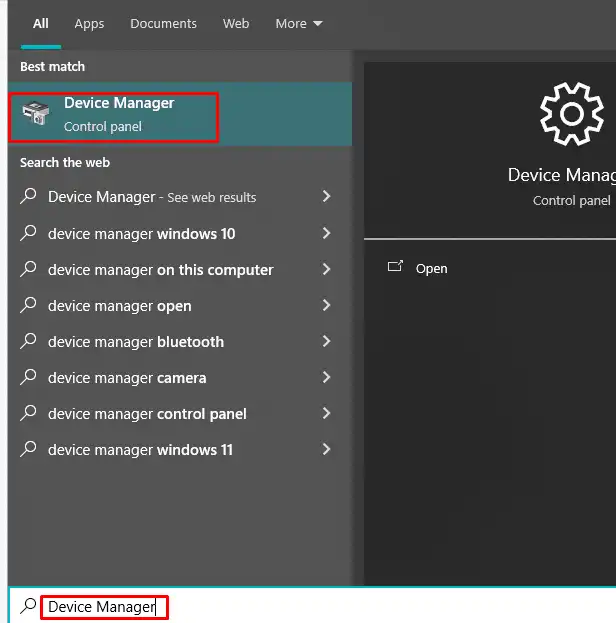This screenshot has height=623, width=616.
Task: Switch to the Documents tab
Action: tap(163, 23)
